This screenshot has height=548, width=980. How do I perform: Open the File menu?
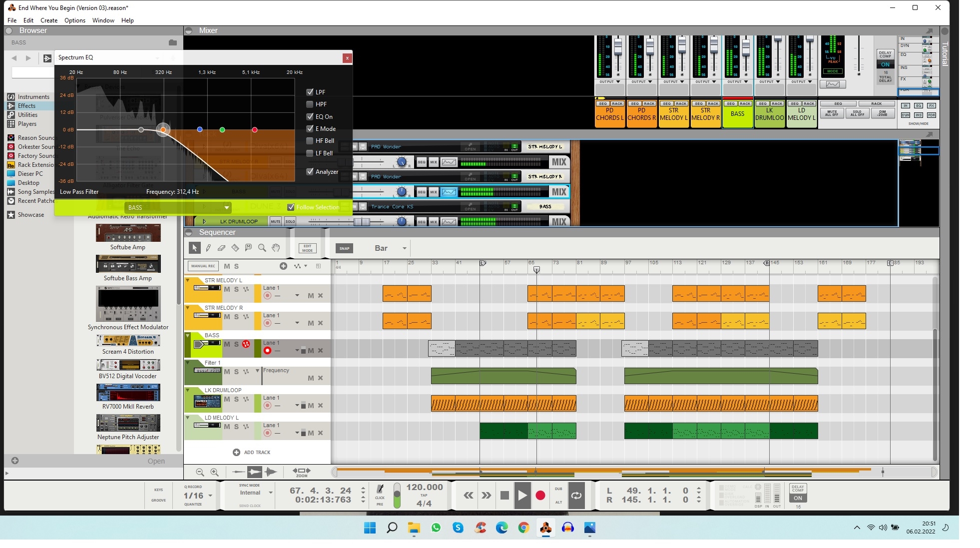pos(12,20)
